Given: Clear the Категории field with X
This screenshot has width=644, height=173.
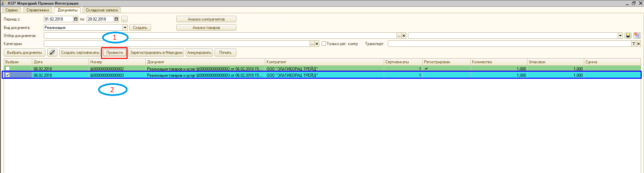Looking at the screenshot, I should point(317,44).
